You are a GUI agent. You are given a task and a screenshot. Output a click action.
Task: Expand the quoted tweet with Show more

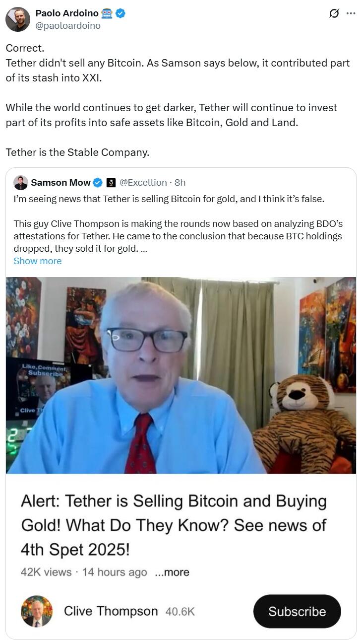[38, 261]
